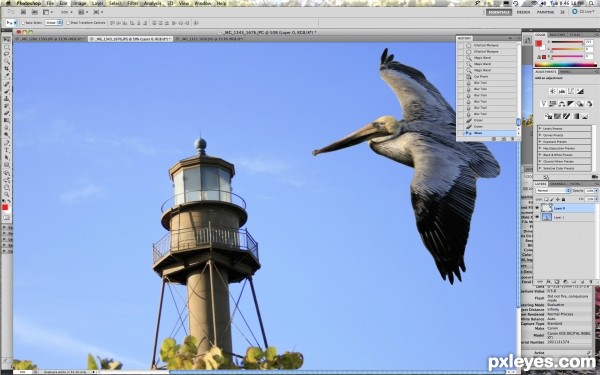Add a Levels adjustment icon

(x=562, y=91)
